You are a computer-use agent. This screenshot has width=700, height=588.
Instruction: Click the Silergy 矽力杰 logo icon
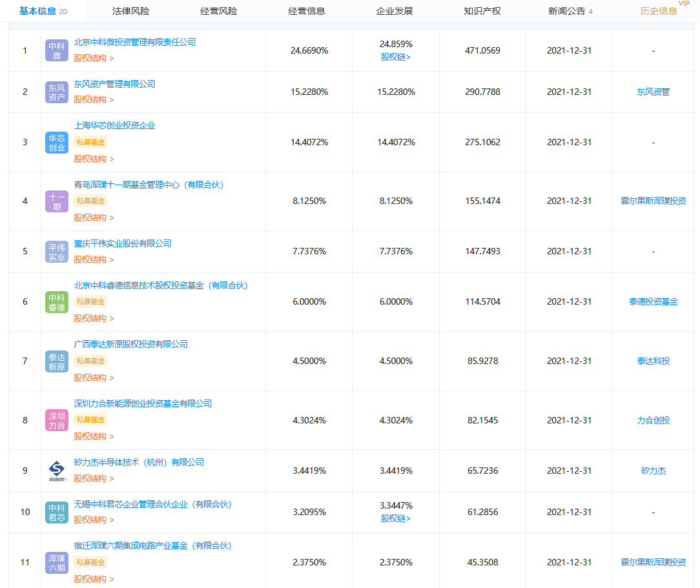pyautogui.click(x=57, y=471)
